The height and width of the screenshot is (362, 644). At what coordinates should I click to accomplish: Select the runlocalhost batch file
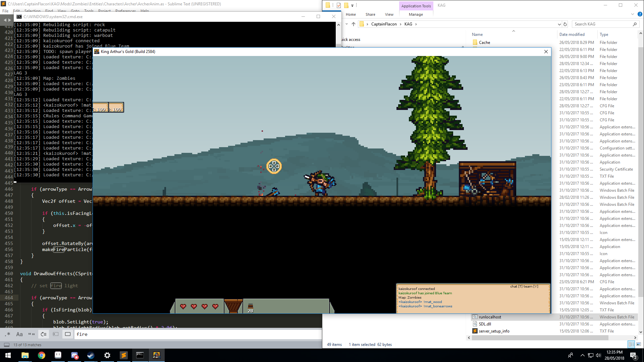click(x=490, y=317)
